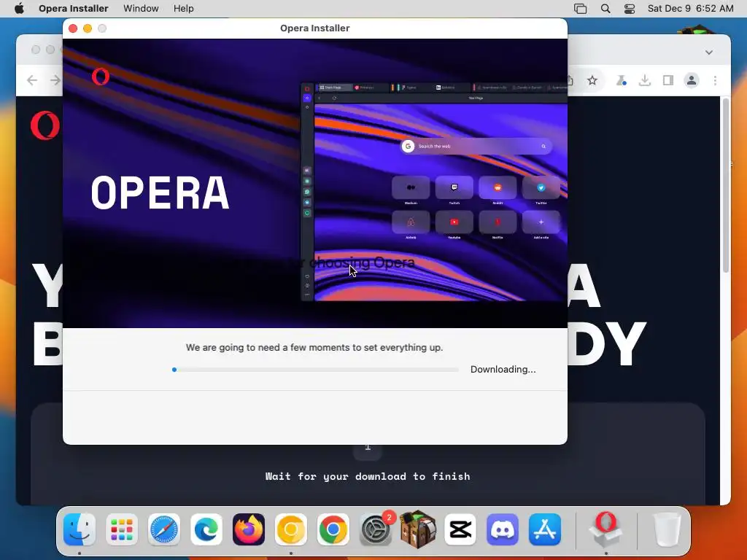Open App Store from the Dock
The width and height of the screenshot is (747, 560).
[545, 529]
